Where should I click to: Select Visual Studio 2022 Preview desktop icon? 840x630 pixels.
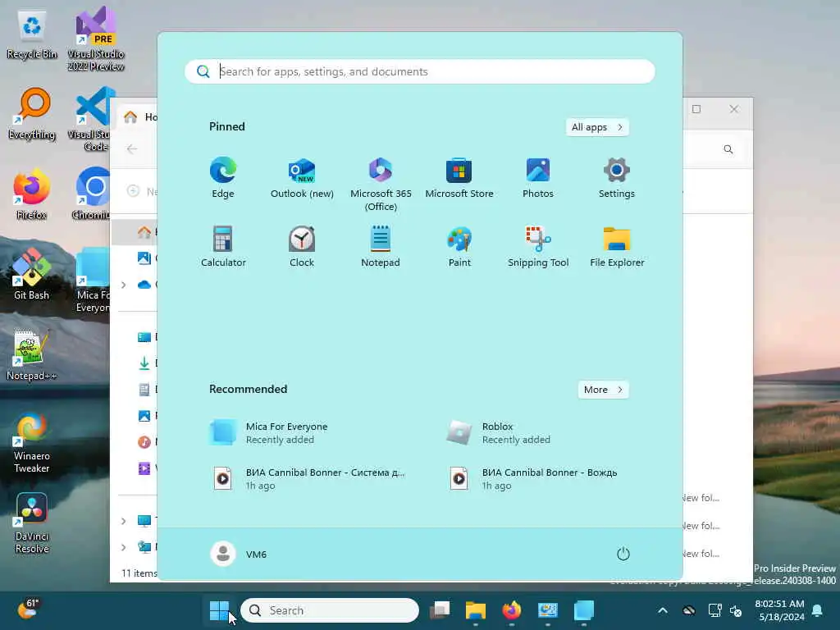pos(95,39)
